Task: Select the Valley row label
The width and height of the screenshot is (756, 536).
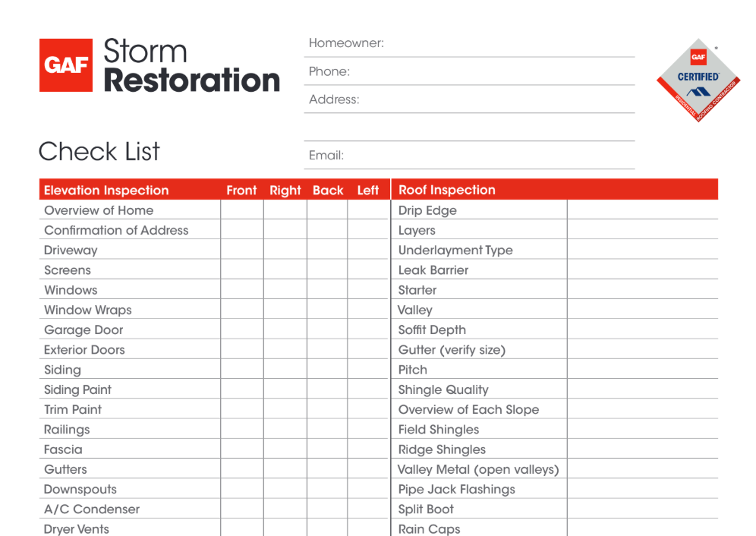Action: [414, 311]
